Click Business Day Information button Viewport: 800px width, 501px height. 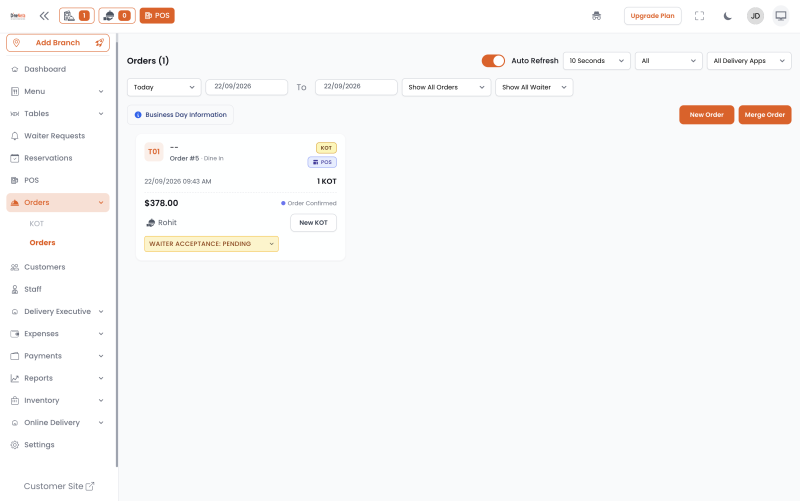click(181, 115)
